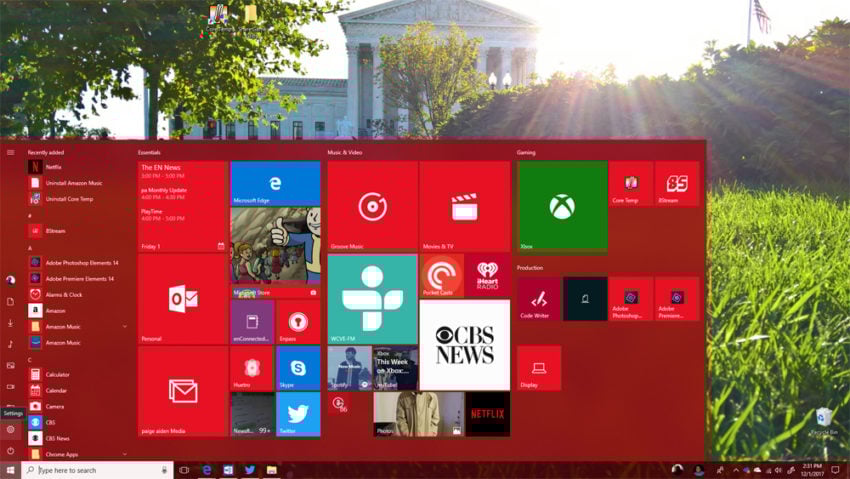Open the Enpass tile

tap(298, 322)
